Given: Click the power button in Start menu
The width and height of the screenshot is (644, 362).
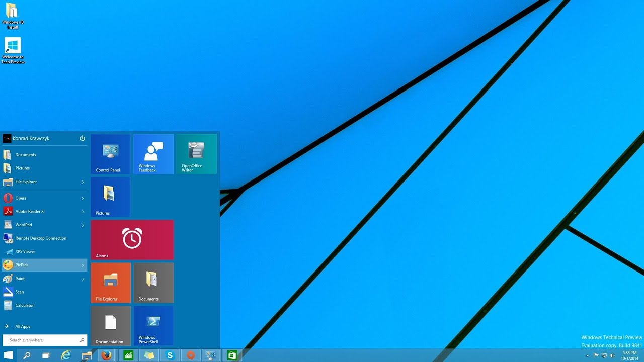Looking at the screenshot, I should click(83, 138).
